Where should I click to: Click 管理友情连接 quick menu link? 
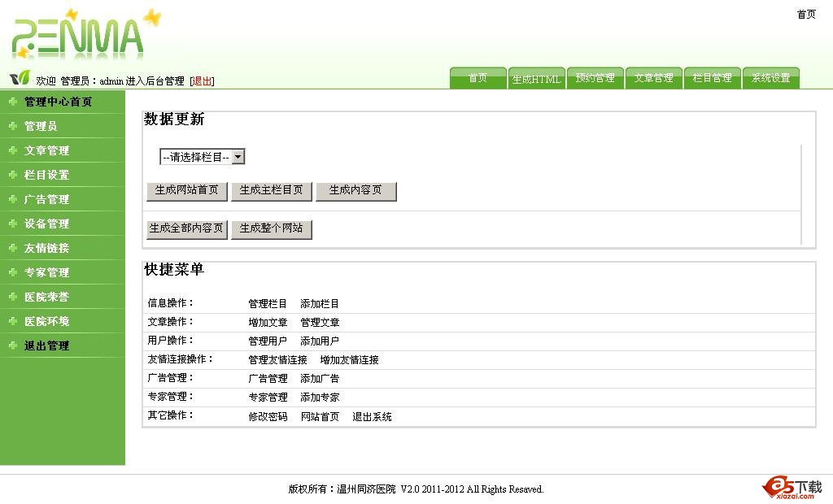point(278,360)
